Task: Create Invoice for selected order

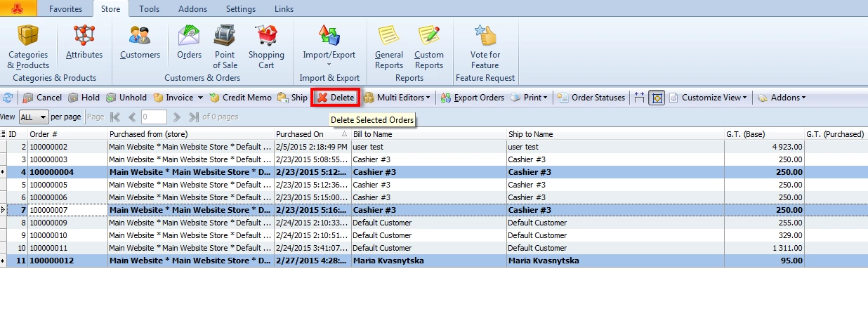Action: pos(173,98)
